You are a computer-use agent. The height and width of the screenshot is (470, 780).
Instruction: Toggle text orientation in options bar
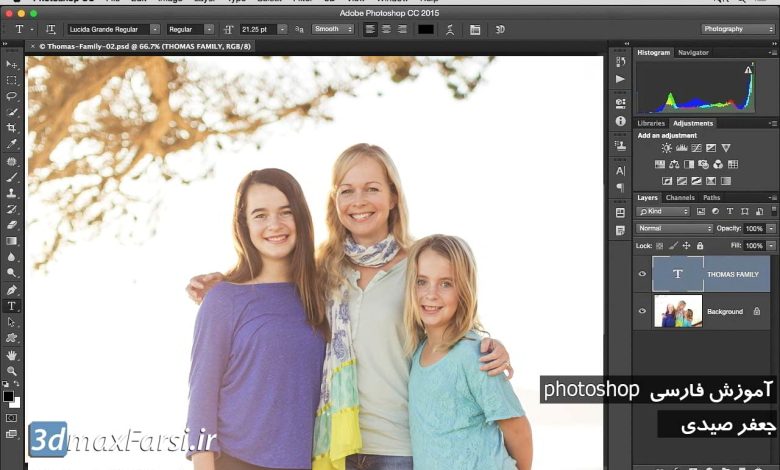pyautogui.click(x=50, y=29)
